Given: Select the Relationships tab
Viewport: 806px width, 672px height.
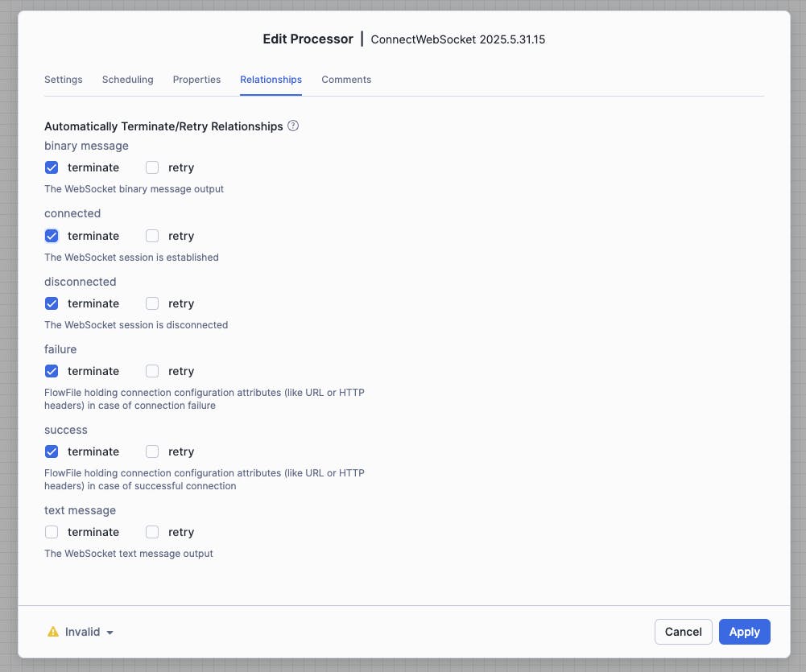Looking at the screenshot, I should click(271, 80).
